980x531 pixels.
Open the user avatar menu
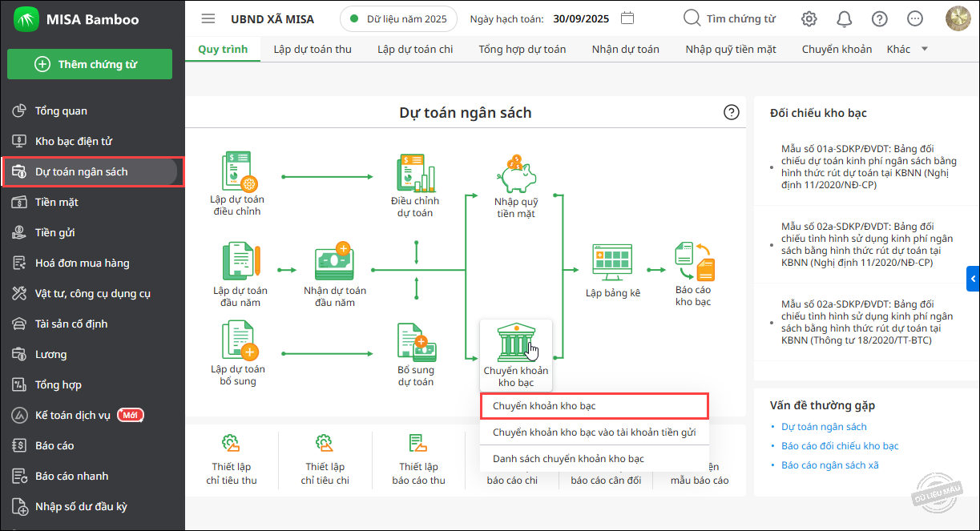[958, 18]
